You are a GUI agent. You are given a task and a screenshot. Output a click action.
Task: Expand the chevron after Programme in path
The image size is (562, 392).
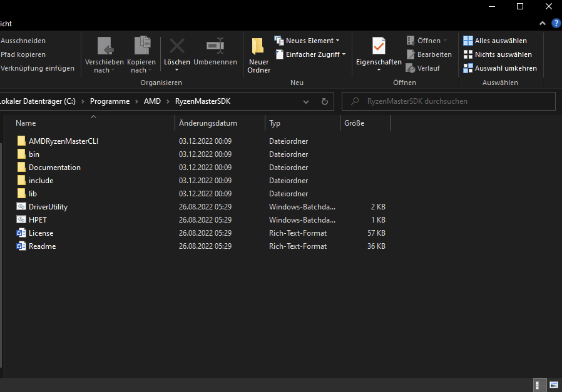point(136,102)
